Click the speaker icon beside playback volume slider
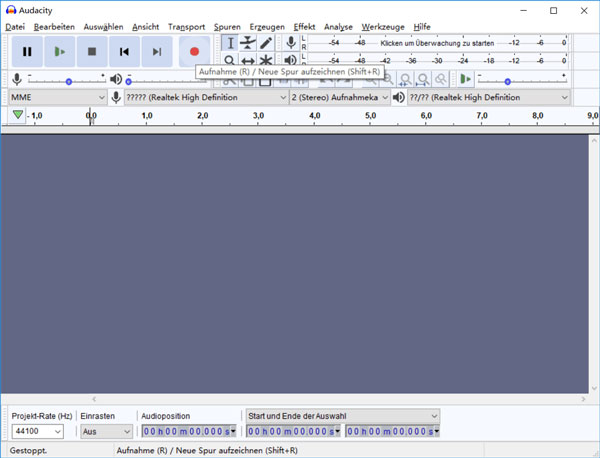The image size is (600, 458). point(116,80)
